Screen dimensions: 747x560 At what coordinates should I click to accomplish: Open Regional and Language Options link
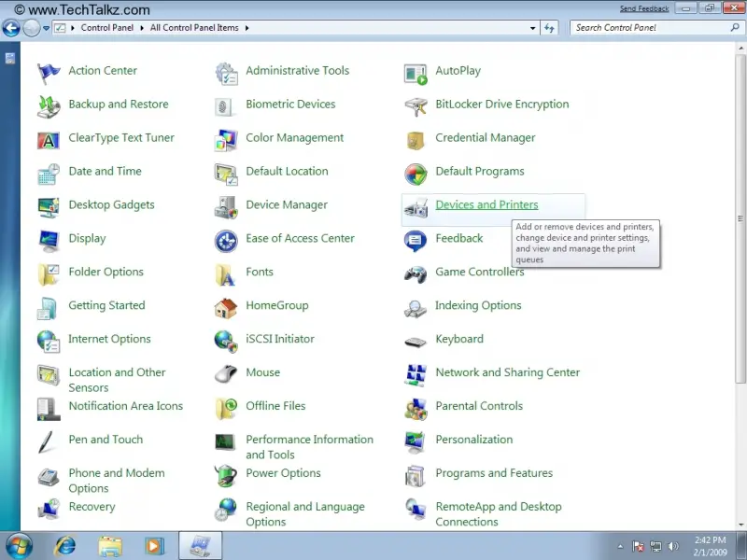pos(305,514)
